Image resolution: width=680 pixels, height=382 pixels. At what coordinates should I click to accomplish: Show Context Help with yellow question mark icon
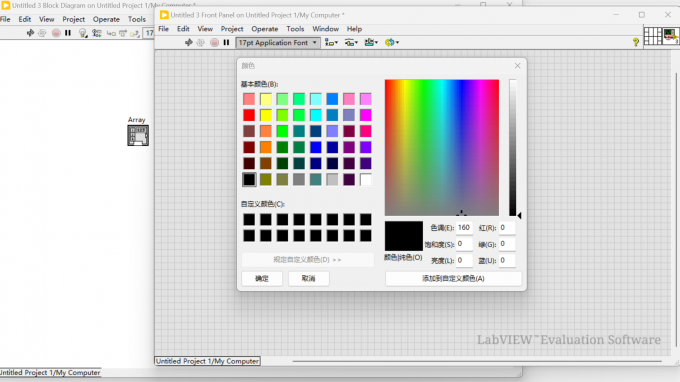click(x=636, y=42)
